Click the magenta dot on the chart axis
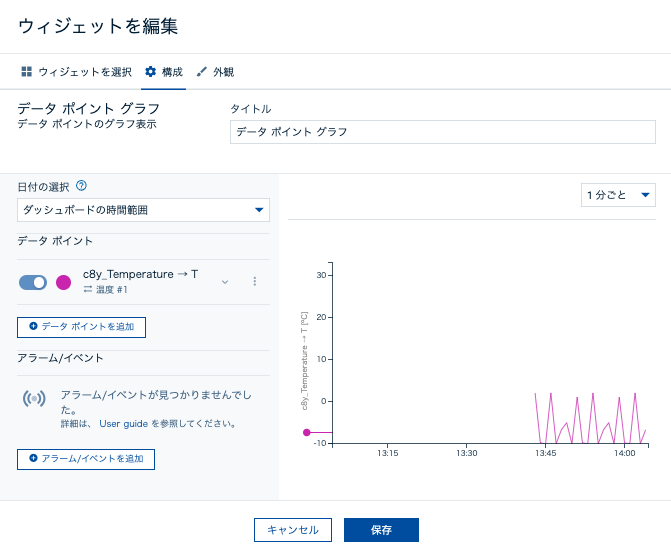Viewport: 671px width, 557px height. point(306,433)
